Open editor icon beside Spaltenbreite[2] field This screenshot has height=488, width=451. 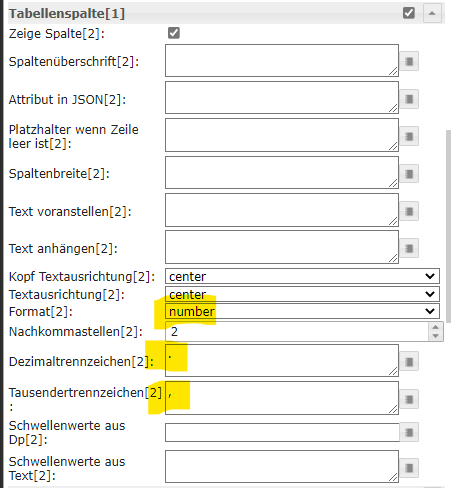(x=409, y=174)
